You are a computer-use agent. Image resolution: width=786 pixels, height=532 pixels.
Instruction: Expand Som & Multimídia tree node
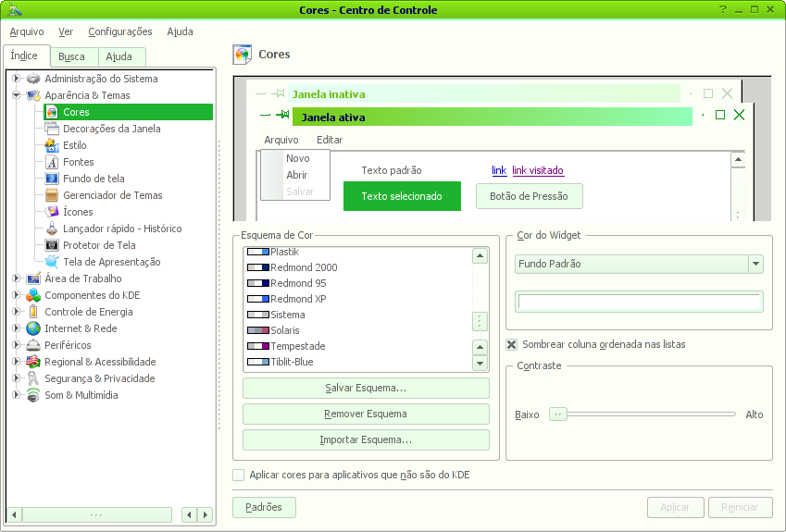pos(16,395)
